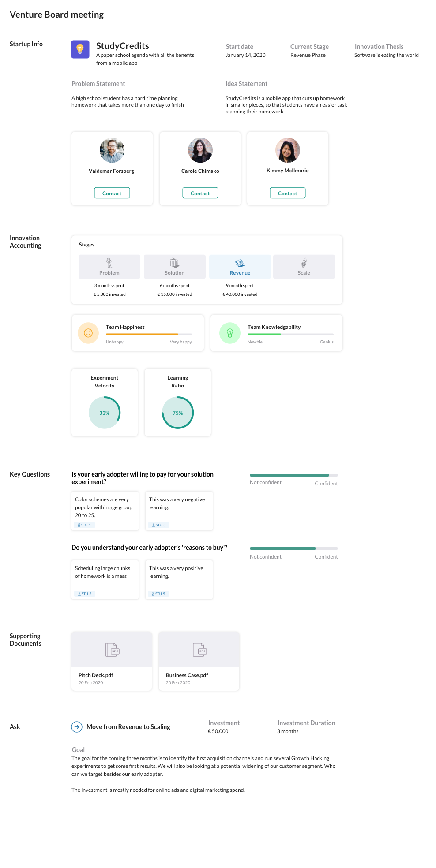This screenshot has width=436, height=868.
Task: Select the Solution stage tab
Action: click(x=175, y=267)
